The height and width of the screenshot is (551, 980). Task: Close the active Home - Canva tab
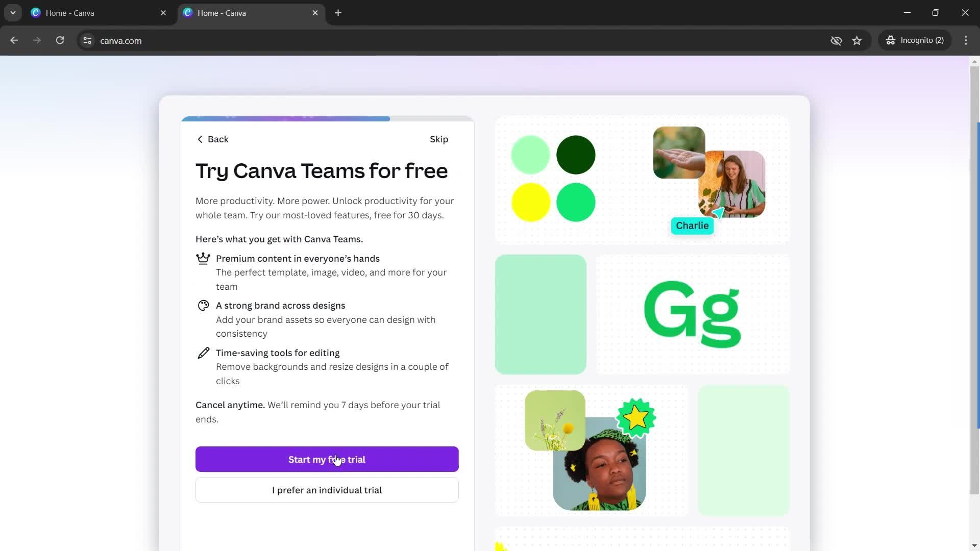[x=315, y=13]
